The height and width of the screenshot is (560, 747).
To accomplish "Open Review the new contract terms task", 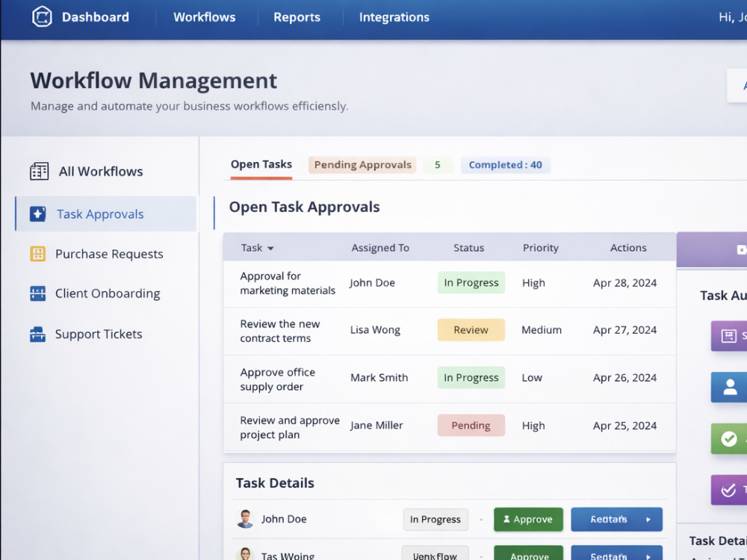I will click(280, 331).
